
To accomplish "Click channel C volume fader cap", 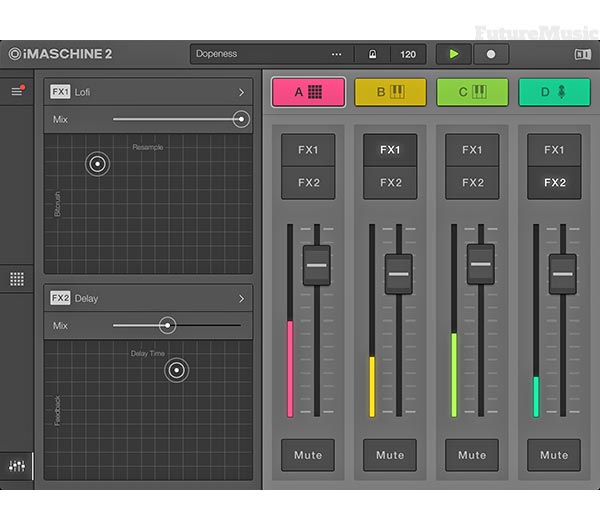I will (481, 264).
